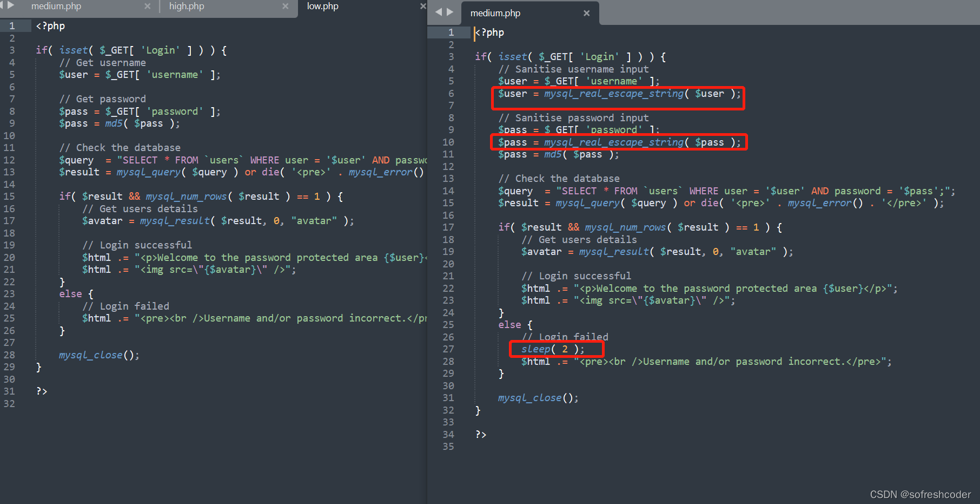Viewport: 980px width, 504px height.
Task: Click '// Check the database' in left pane
Action: coord(120,148)
